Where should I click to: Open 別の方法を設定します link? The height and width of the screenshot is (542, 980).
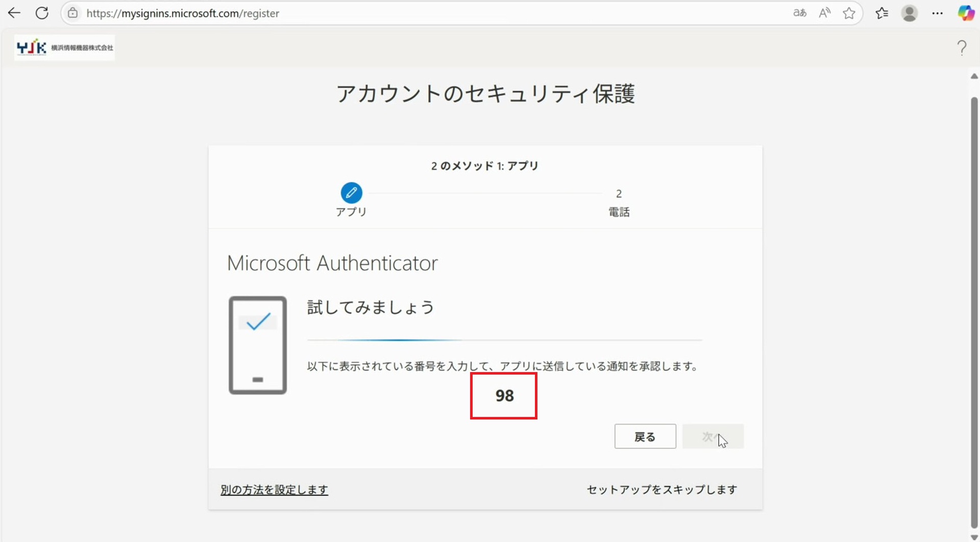tap(274, 490)
